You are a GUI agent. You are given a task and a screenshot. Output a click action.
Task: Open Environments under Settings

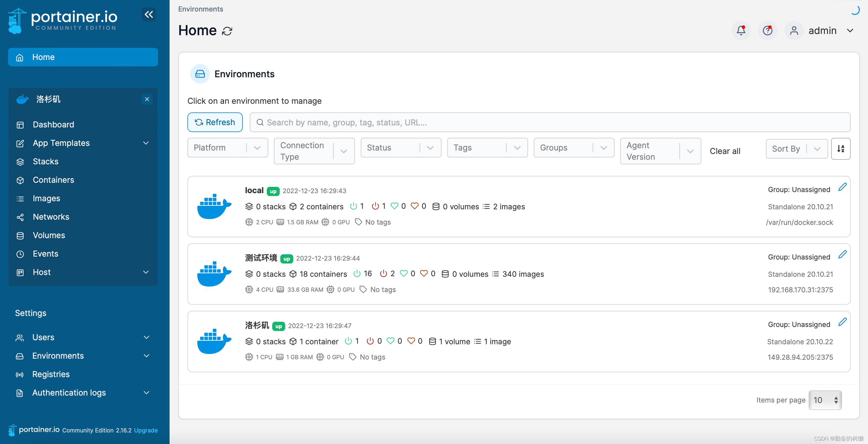pyautogui.click(x=58, y=356)
